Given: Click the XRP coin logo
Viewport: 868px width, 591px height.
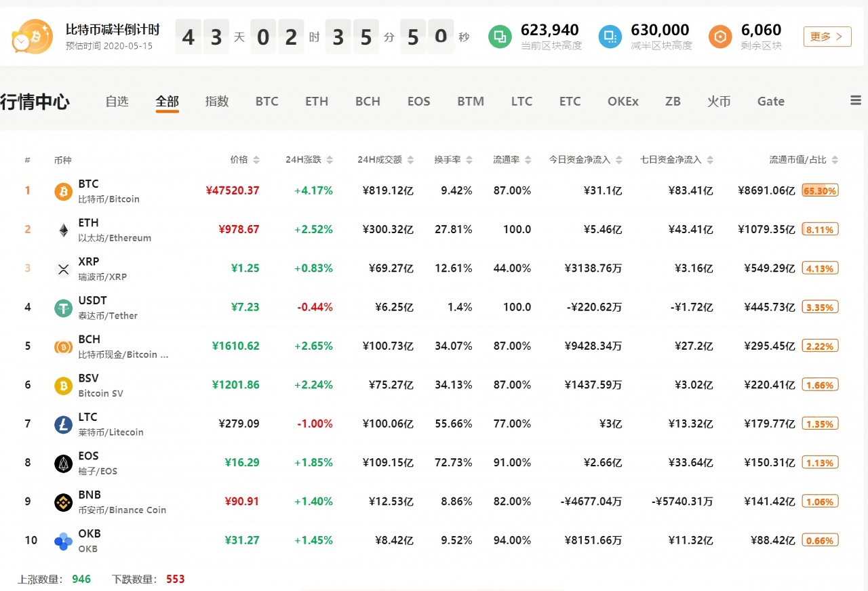Looking at the screenshot, I should pos(63,270).
